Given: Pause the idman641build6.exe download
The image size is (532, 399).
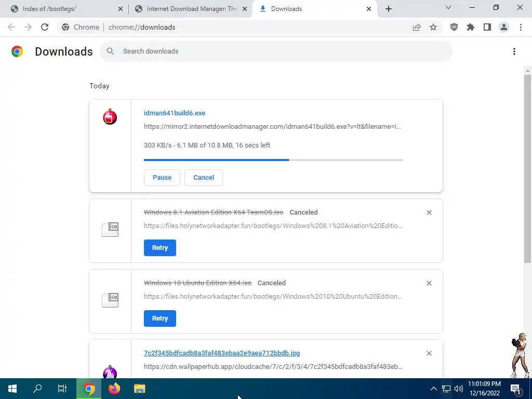Looking at the screenshot, I should pos(162,178).
